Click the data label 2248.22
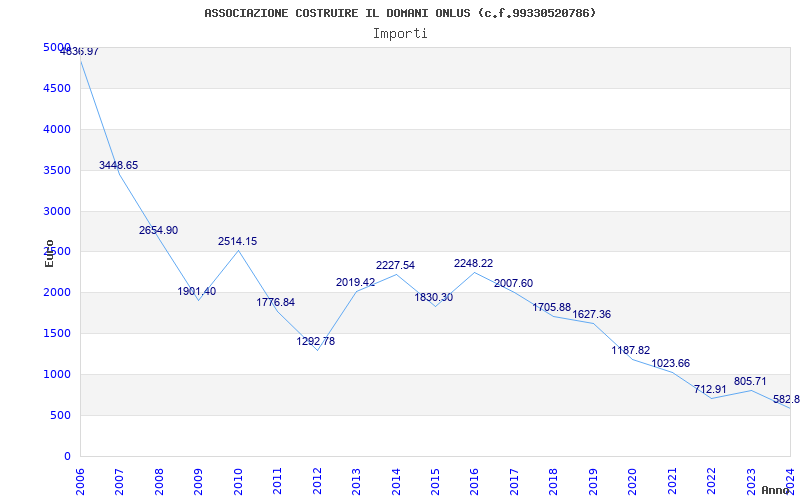The image size is (800, 500). click(x=473, y=263)
